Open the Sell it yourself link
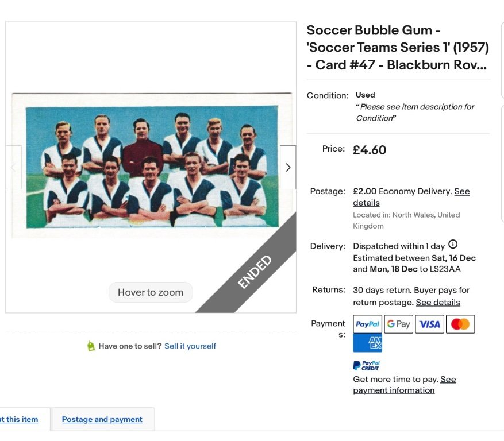504x441 pixels. click(190, 346)
